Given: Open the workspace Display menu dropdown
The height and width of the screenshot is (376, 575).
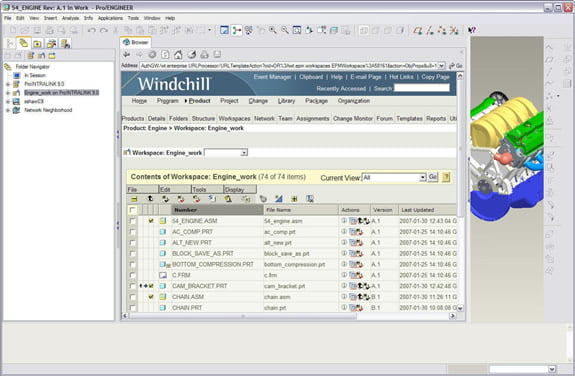Looking at the screenshot, I should (x=240, y=190).
